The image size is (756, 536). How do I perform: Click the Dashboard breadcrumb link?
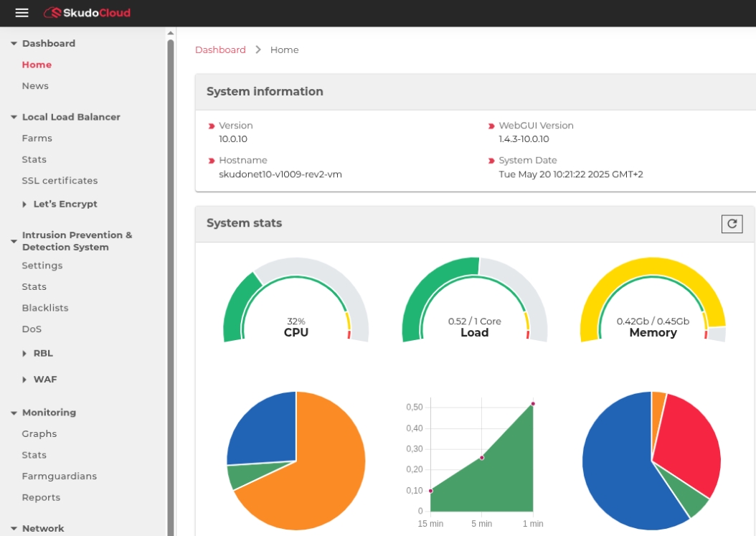point(220,50)
